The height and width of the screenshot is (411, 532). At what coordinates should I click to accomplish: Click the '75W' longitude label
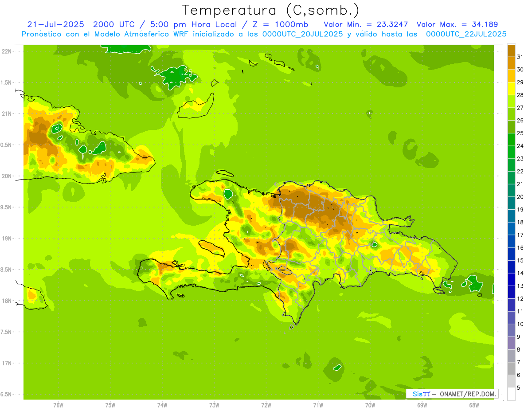[x=110, y=405]
